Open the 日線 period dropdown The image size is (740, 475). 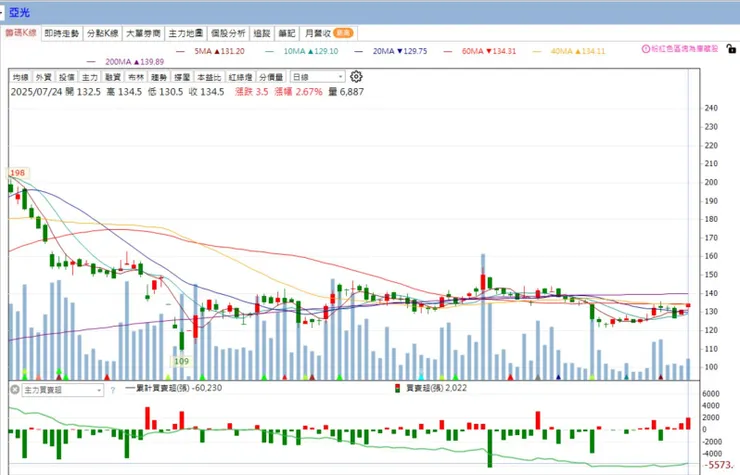coord(318,76)
